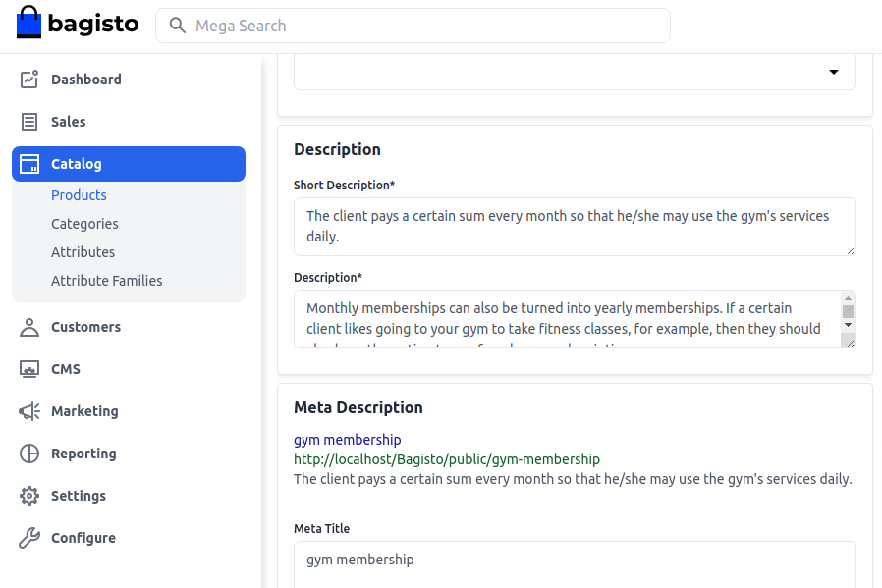Click the localhost gym-membership URL
The height and width of the screenshot is (588, 882).
point(446,459)
